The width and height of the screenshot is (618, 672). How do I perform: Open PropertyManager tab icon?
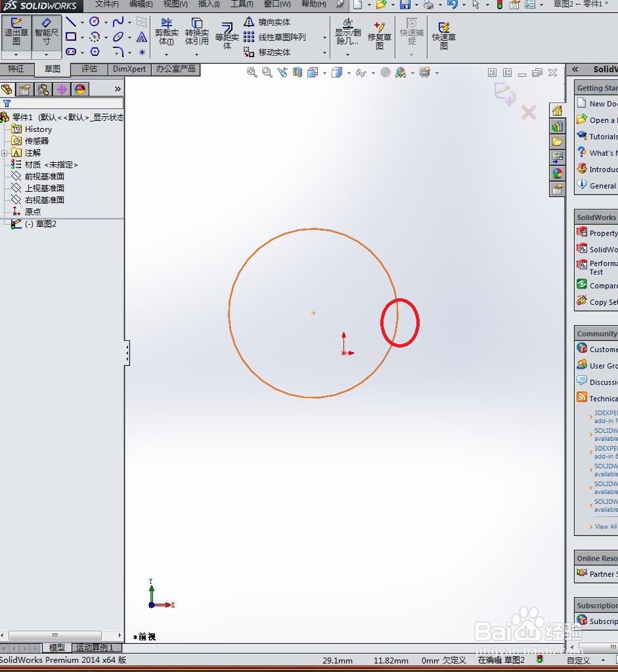point(25,89)
